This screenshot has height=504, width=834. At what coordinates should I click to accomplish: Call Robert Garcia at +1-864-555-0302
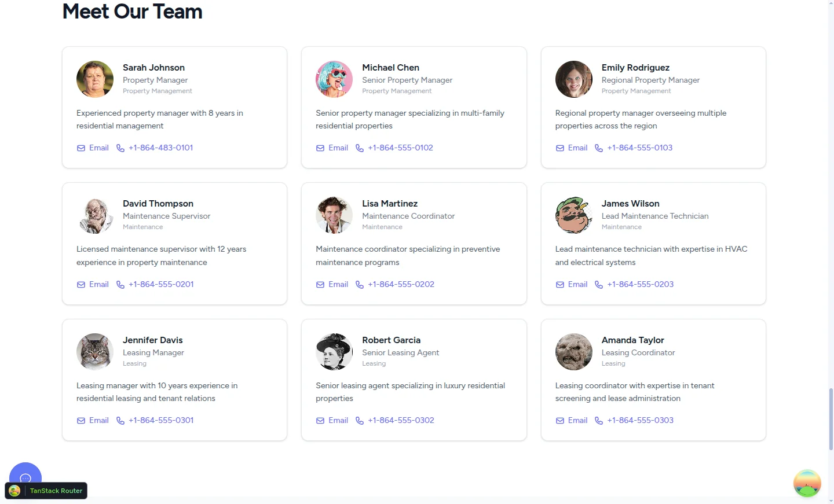click(x=395, y=421)
